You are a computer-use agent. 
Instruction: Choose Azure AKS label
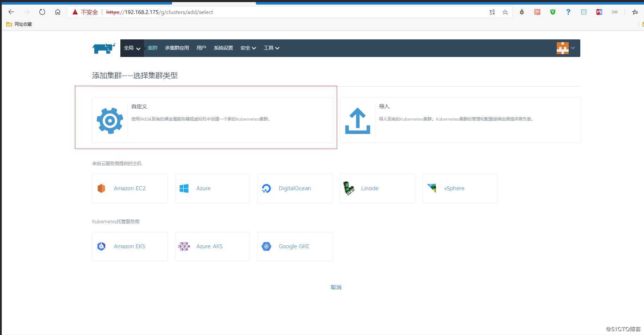[209, 246]
